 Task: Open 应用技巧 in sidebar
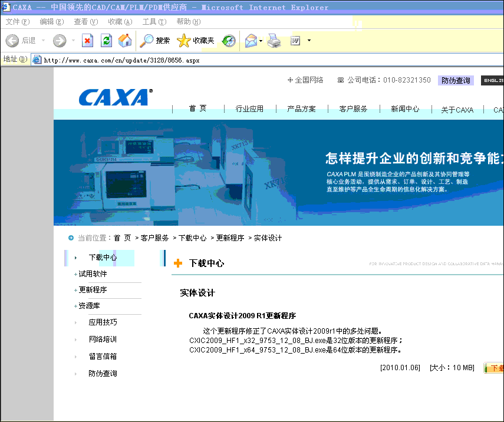click(103, 322)
